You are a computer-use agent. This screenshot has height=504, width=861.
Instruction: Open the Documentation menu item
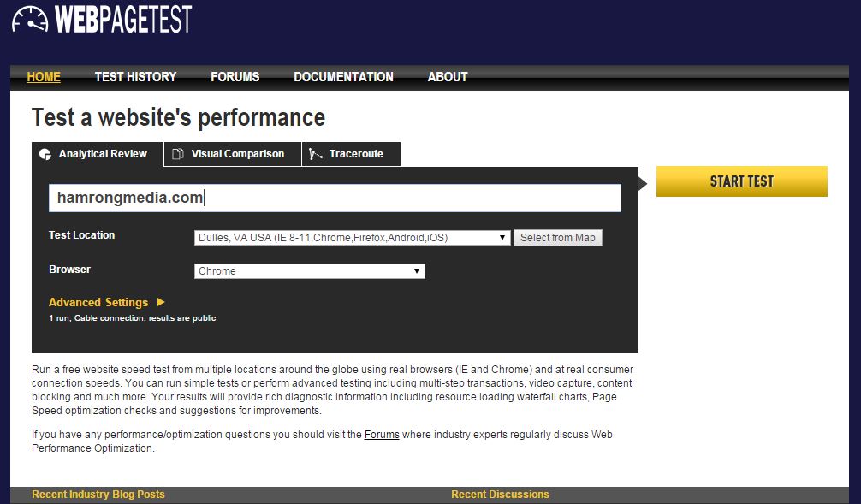344,77
